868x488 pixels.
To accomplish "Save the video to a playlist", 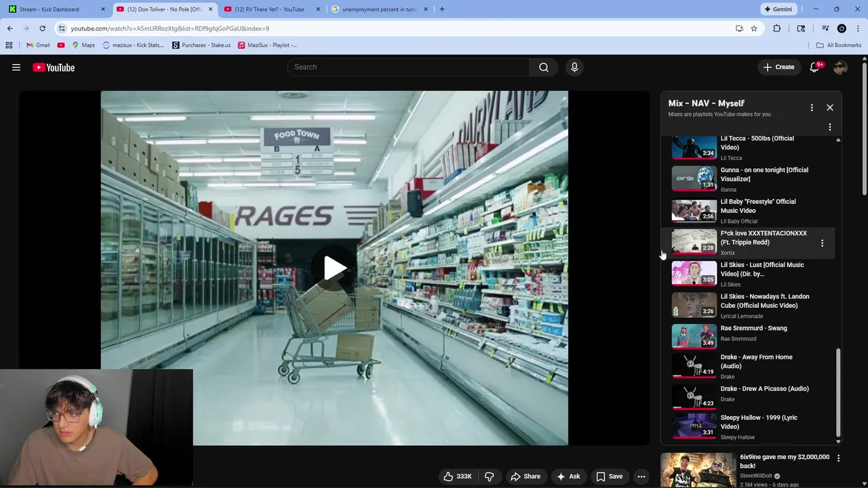I will coord(609,476).
